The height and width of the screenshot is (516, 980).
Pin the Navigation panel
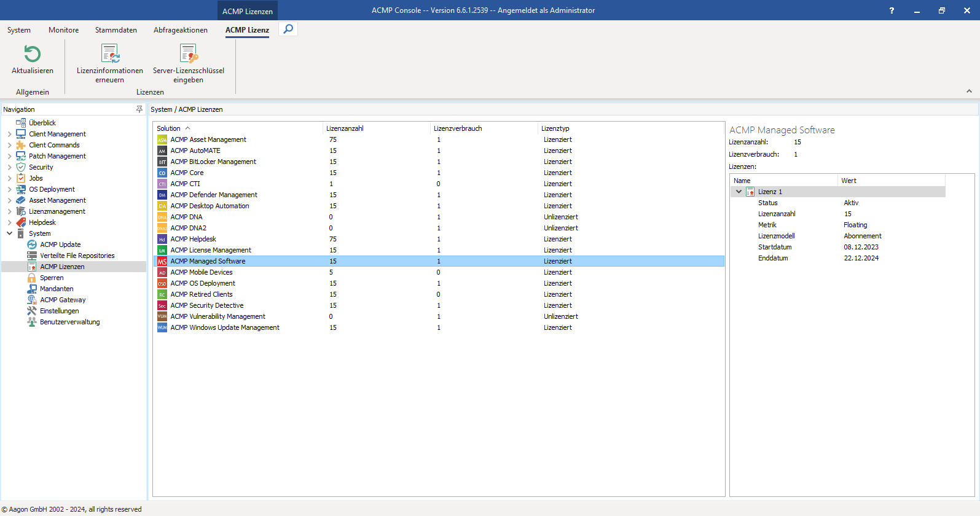click(139, 109)
